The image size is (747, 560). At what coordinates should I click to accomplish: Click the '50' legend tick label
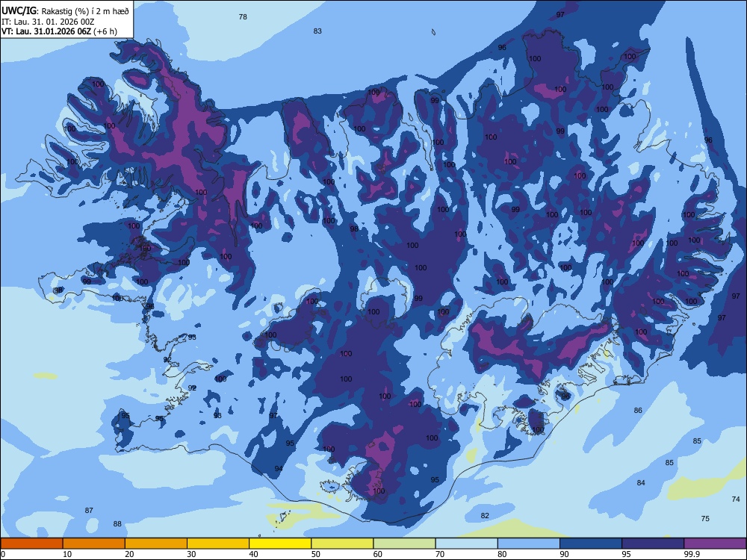315,554
